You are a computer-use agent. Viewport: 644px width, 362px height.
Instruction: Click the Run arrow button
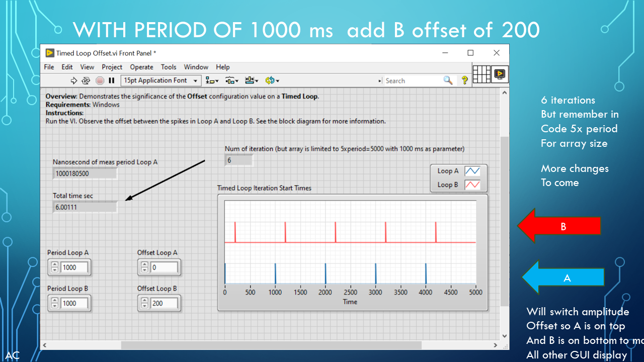(x=73, y=80)
